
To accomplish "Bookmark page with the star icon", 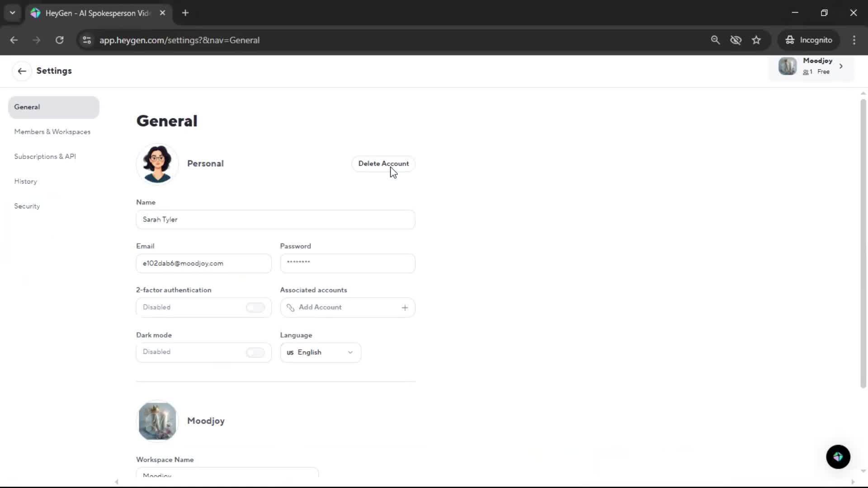I will [756, 40].
